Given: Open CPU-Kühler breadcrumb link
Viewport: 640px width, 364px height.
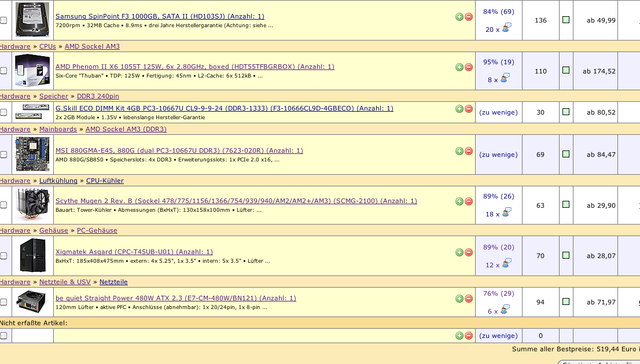Looking at the screenshot, I should 105,181.
